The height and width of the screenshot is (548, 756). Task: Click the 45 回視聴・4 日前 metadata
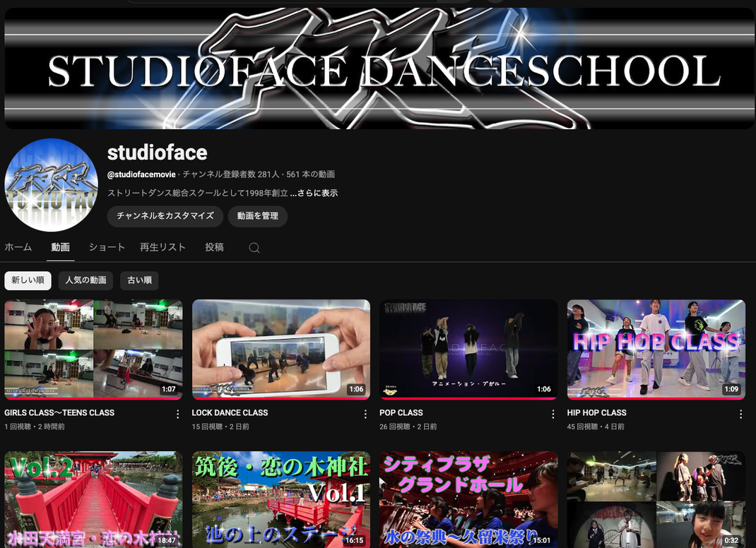click(596, 427)
